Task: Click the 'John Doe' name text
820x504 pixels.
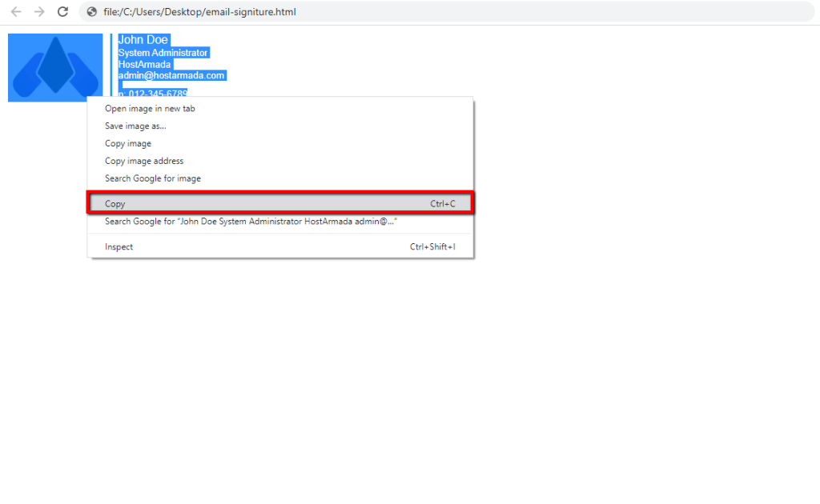Action: [x=143, y=38]
